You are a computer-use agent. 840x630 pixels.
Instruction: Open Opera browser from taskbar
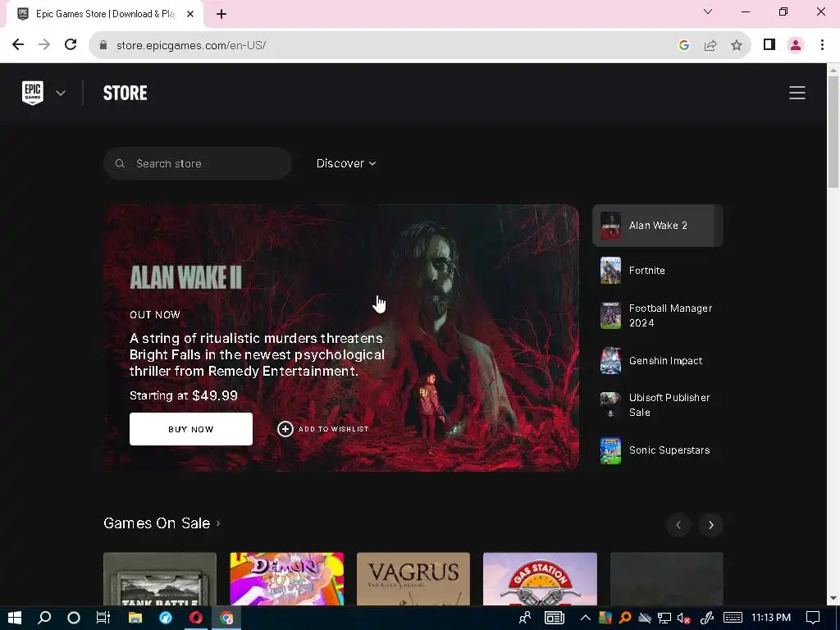pos(196,618)
